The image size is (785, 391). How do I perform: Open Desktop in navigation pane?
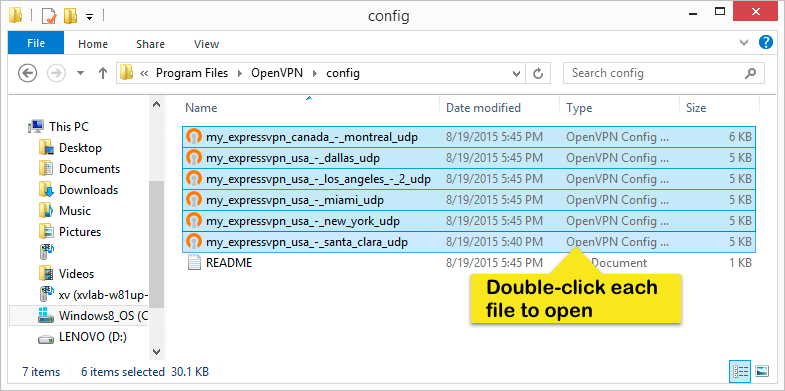80,148
